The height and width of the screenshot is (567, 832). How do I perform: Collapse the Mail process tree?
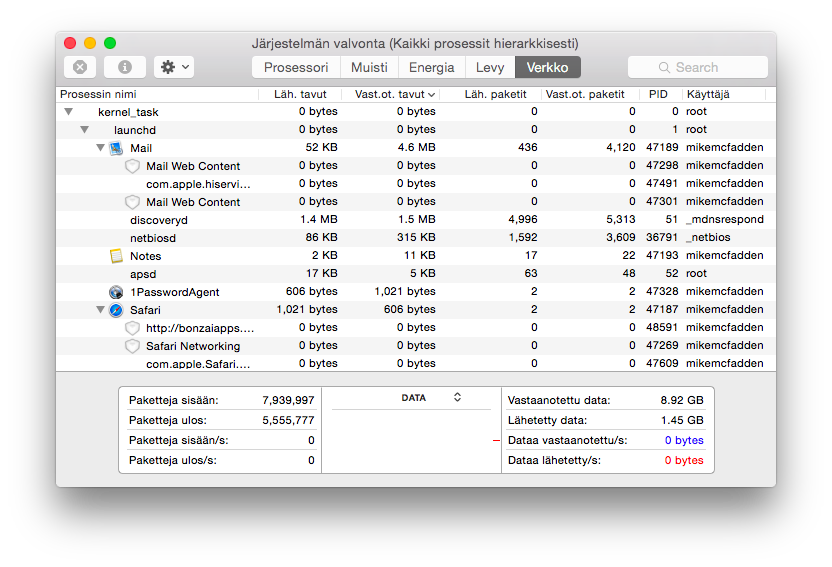100,147
